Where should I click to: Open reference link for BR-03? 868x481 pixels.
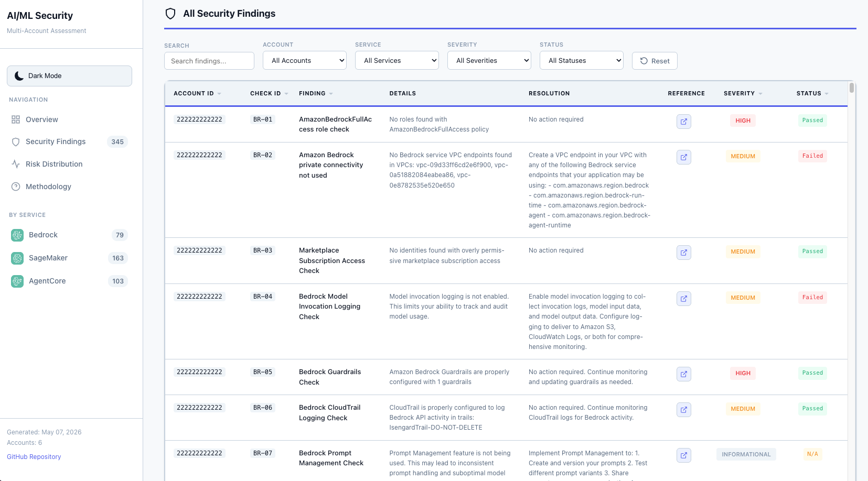(683, 253)
